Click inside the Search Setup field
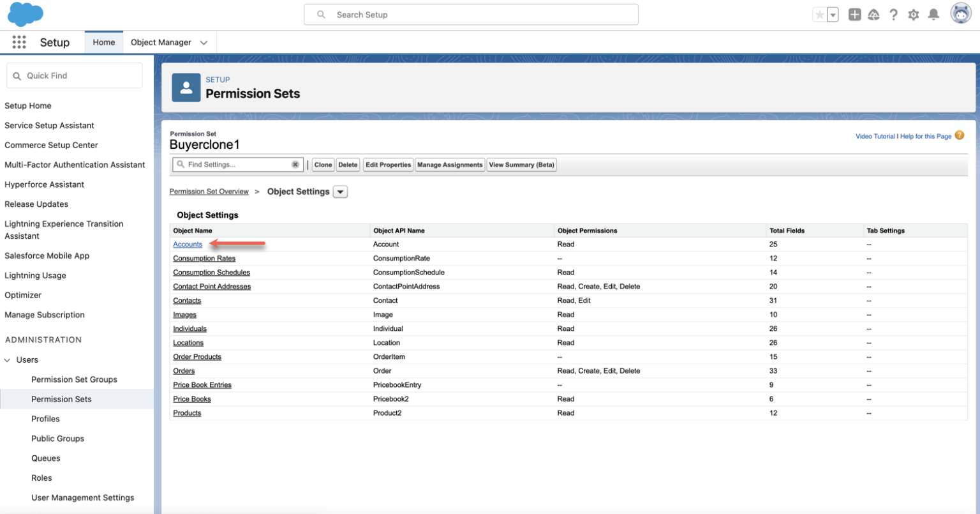 pos(471,14)
